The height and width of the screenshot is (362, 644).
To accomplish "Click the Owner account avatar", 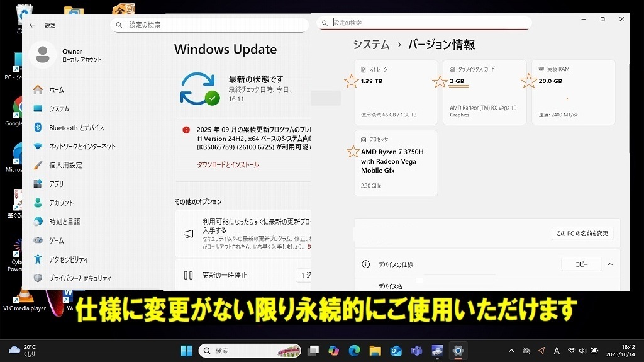I will 42,55.
